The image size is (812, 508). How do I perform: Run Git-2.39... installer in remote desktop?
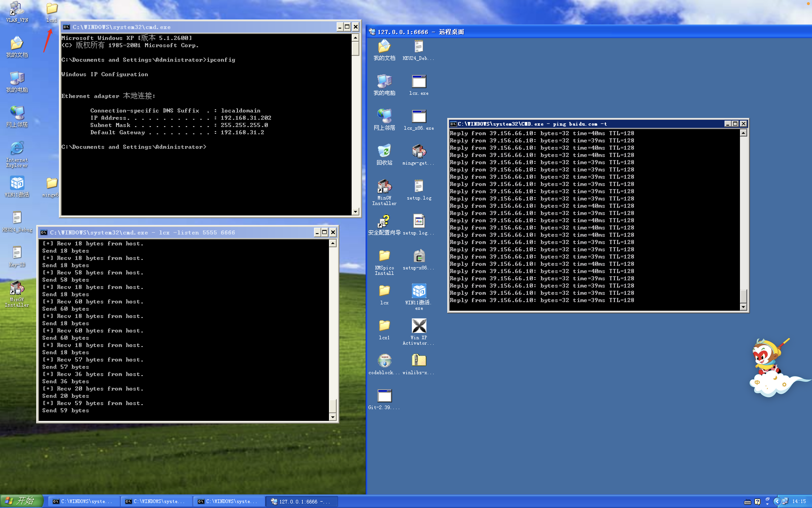point(384,399)
